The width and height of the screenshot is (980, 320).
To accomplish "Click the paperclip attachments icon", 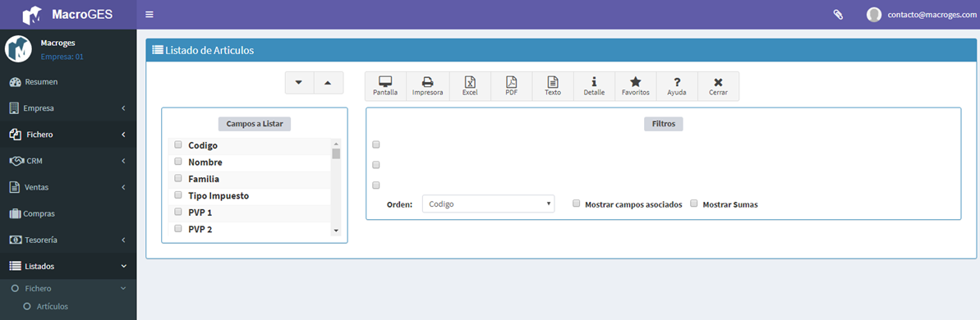I will tap(838, 14).
